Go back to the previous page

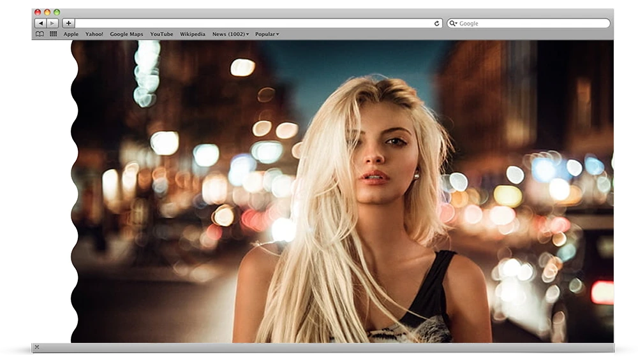(x=40, y=24)
